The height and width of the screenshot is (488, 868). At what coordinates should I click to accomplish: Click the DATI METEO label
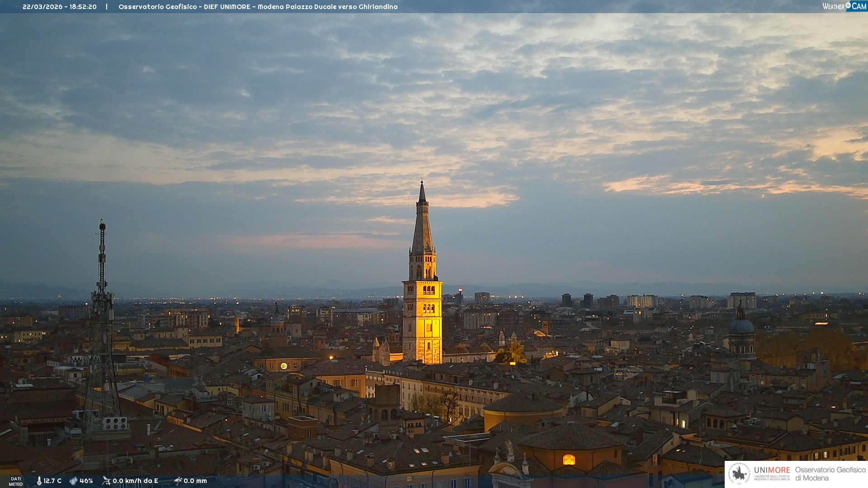click(x=16, y=481)
